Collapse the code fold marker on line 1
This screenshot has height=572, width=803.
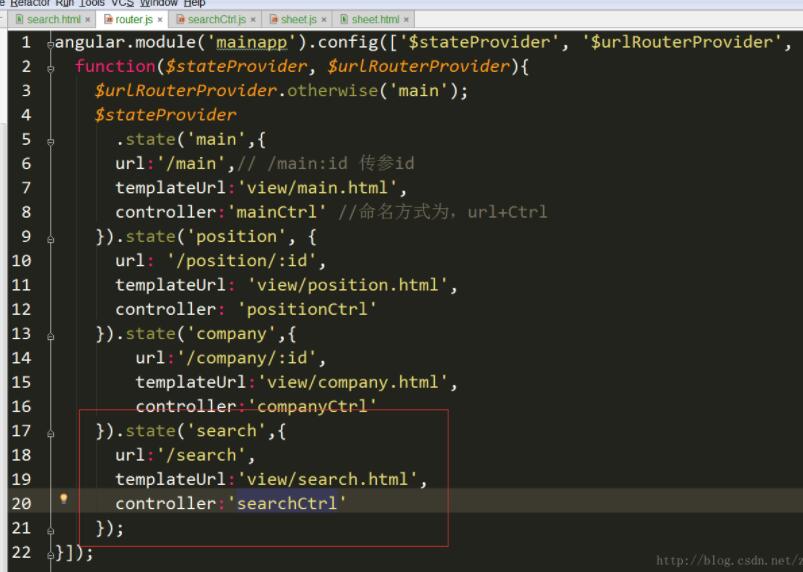tap(50, 45)
